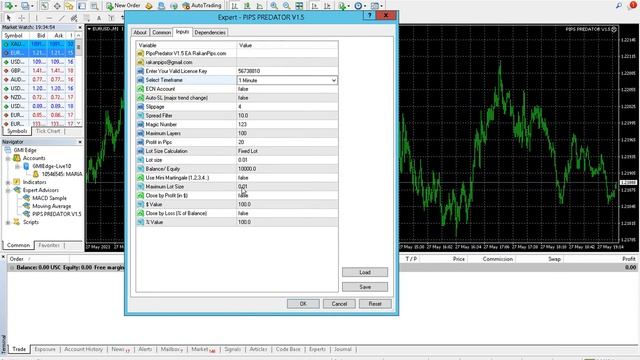Image resolution: width=640 pixels, height=360 pixels.
Task: Open a new chart from toolbar
Action: 8,6
